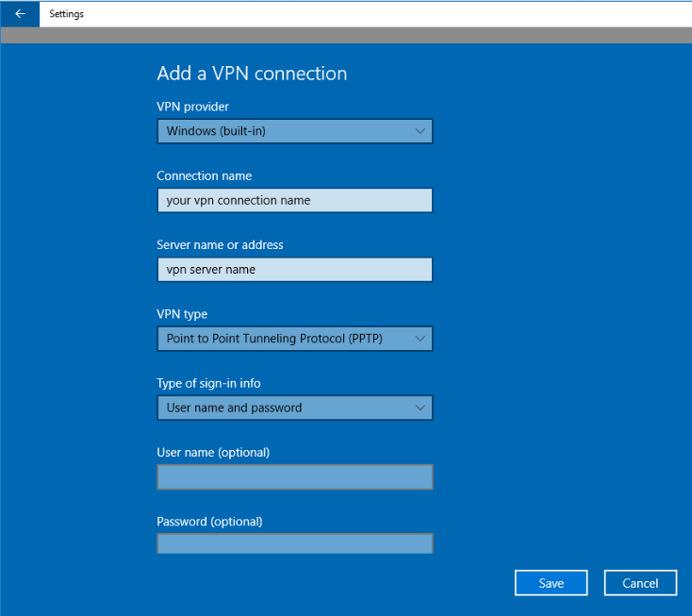Viewport: 692px width, 616px height.
Task: Cancel adding the VPN connection
Action: coord(640,583)
